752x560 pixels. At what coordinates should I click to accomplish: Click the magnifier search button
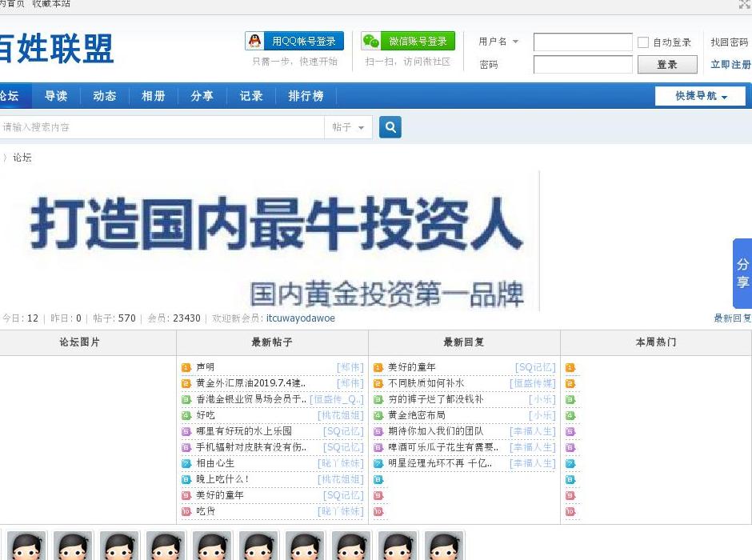coord(390,127)
